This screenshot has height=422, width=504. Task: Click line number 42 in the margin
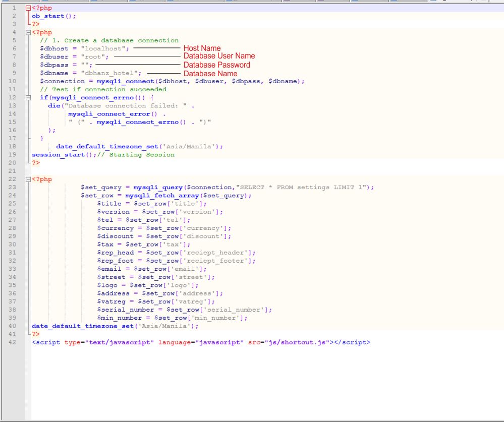[x=13, y=342]
